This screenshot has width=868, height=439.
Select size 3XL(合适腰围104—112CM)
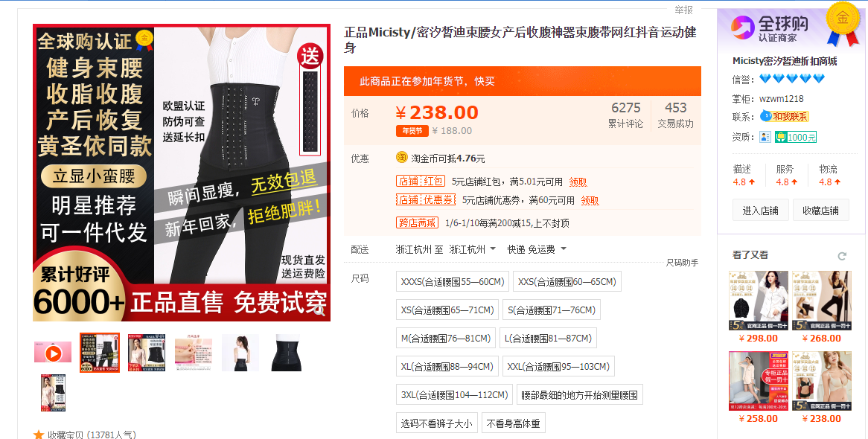(x=455, y=394)
